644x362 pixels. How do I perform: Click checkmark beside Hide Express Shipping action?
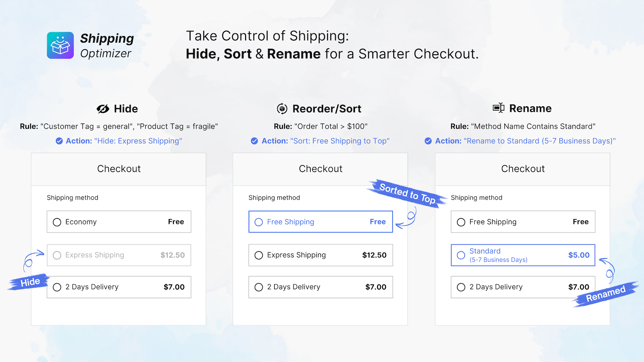tap(59, 141)
